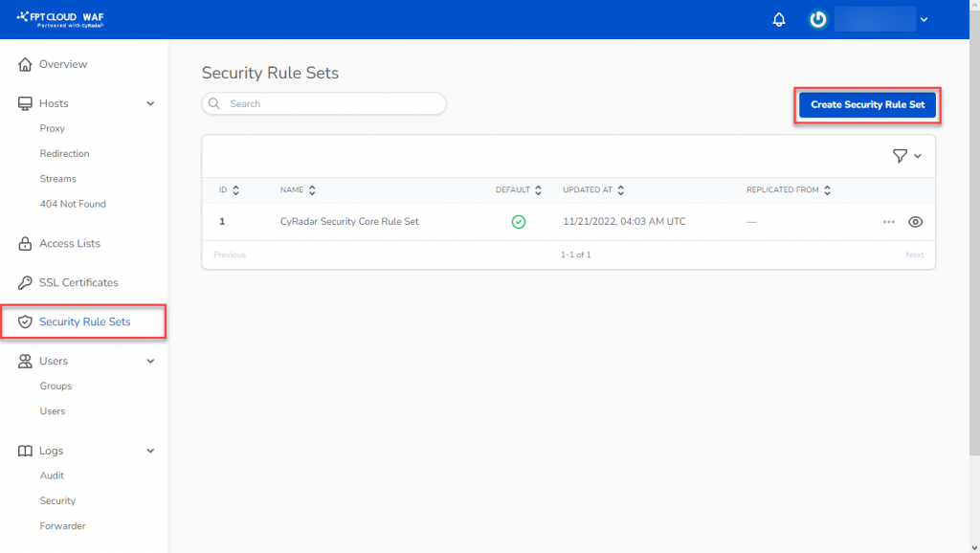Go to Audit logs page
The width and height of the screenshot is (980, 553).
[53, 476]
